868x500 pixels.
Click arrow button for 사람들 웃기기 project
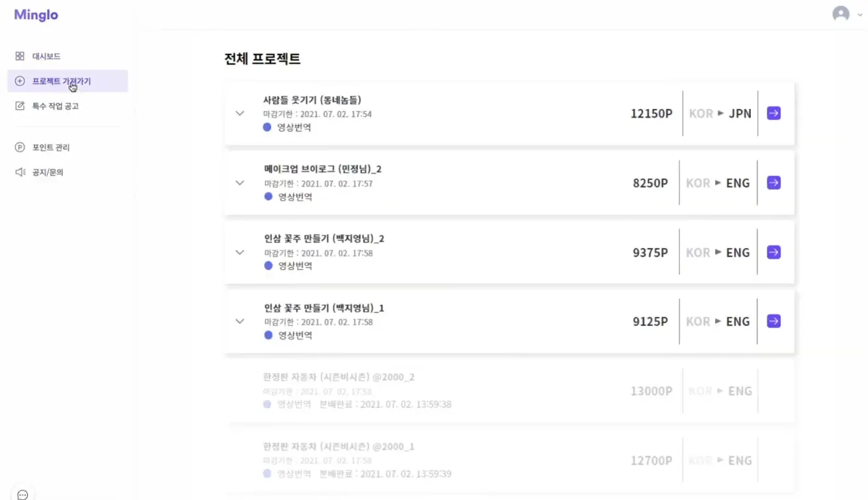coord(773,113)
